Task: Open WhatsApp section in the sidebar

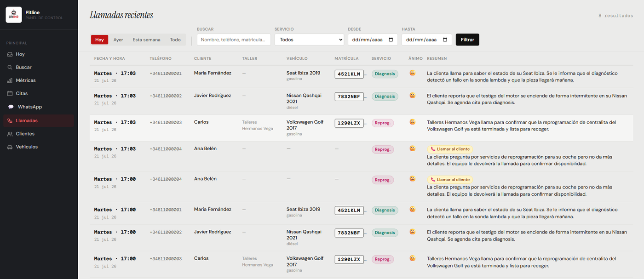Action: [x=39, y=107]
